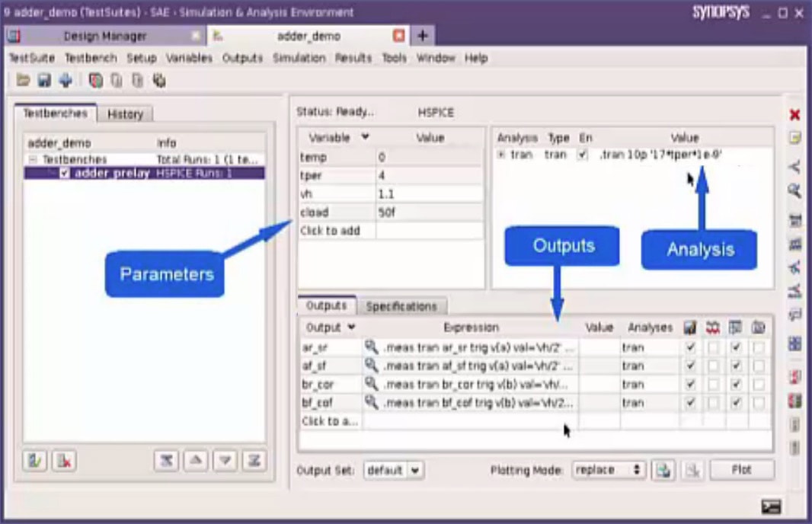This screenshot has width=812, height=524.
Task: Click the move-down triangle below testbench list
Action: click(x=225, y=460)
